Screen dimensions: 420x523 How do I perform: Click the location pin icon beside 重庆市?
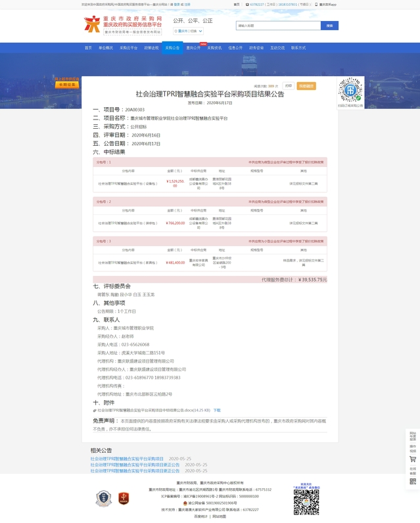[x=175, y=31]
